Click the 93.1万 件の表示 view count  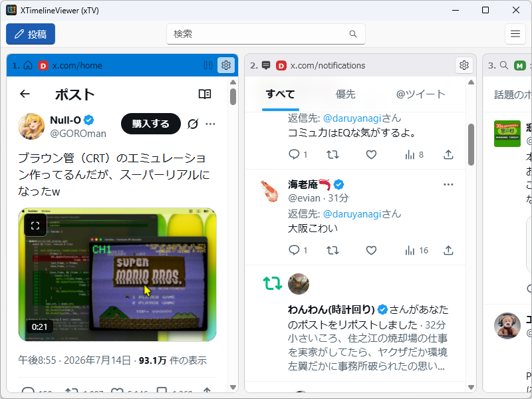(173, 360)
